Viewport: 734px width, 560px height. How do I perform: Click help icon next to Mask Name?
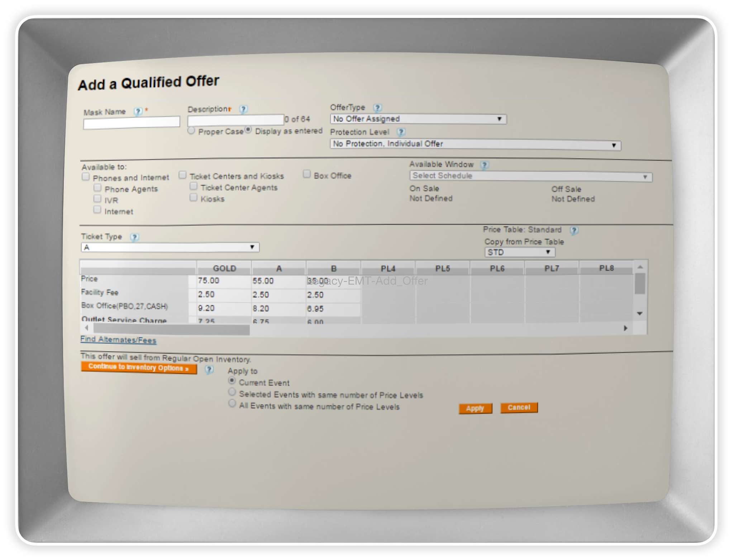[138, 111]
